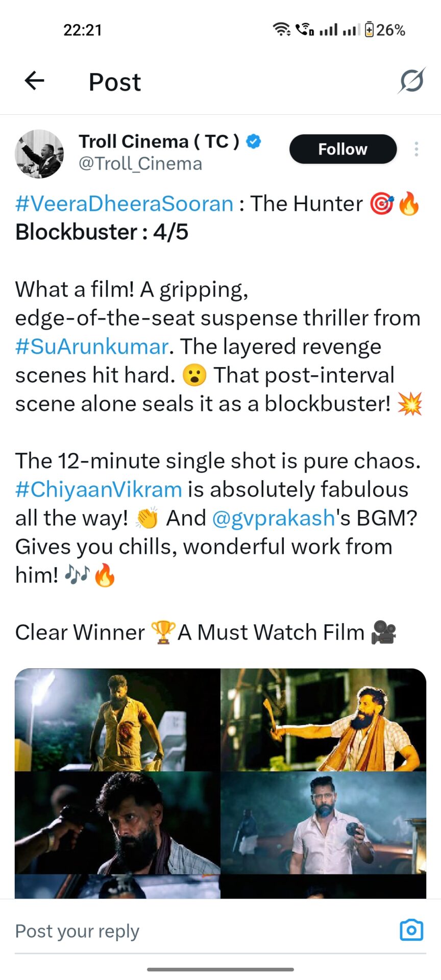Click the Follow button
The width and height of the screenshot is (441, 980).
[343, 149]
